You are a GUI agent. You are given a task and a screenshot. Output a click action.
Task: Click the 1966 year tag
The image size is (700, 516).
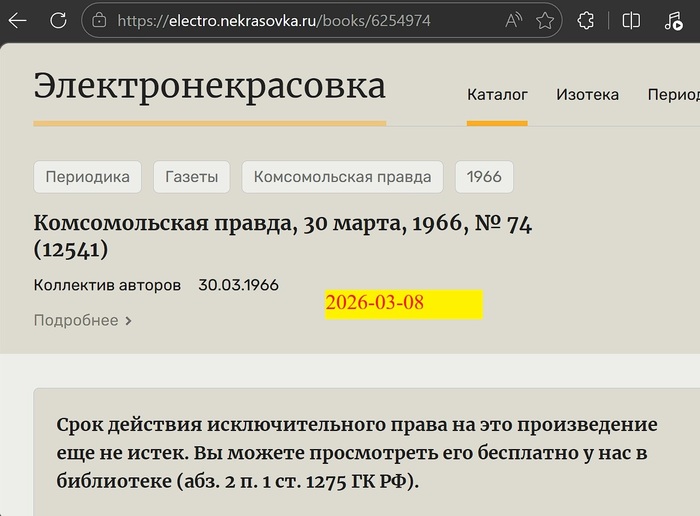click(x=484, y=177)
